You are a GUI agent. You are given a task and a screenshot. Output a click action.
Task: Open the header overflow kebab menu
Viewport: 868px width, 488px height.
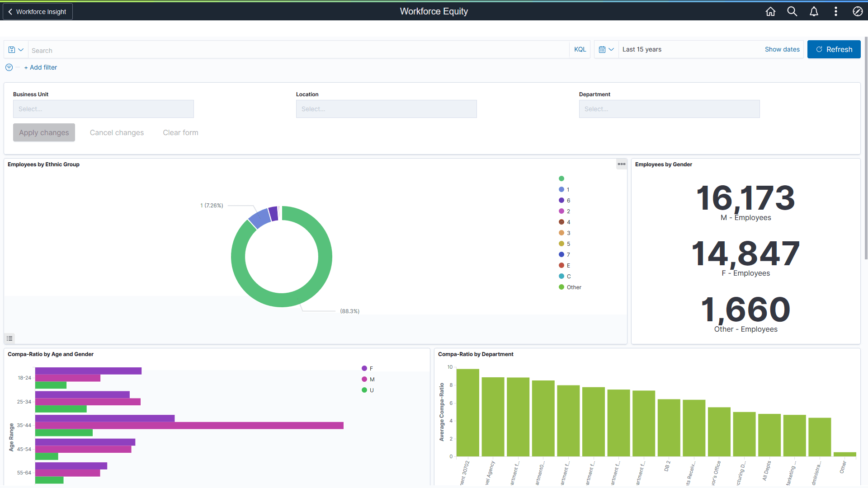(836, 11)
